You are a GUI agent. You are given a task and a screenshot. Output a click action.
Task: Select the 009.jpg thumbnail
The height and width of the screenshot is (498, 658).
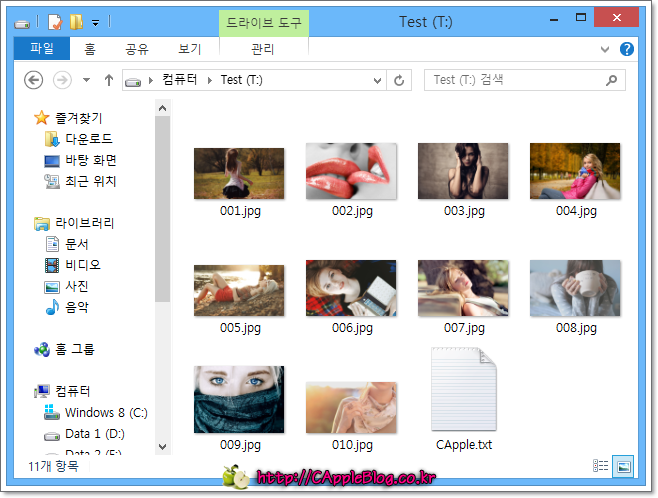pyautogui.click(x=239, y=399)
